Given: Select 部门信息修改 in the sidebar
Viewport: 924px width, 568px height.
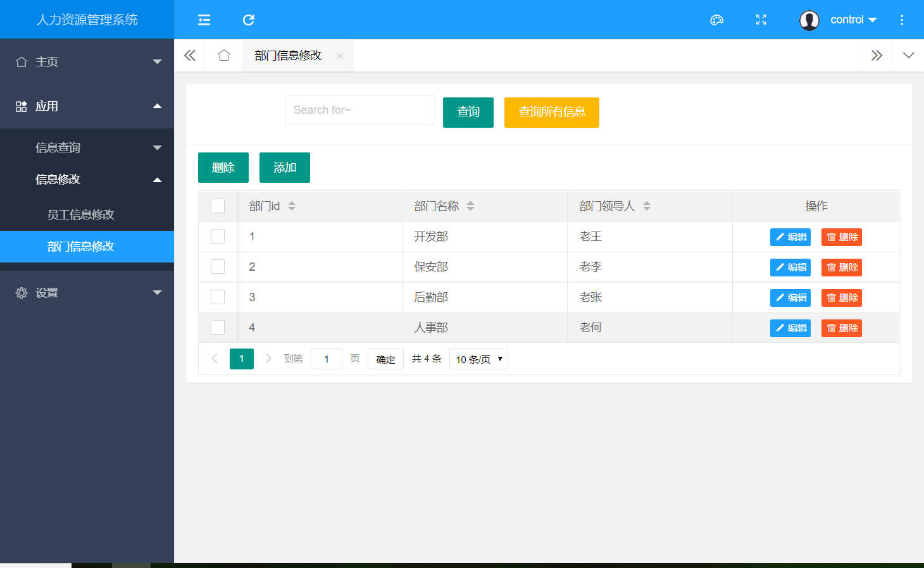Looking at the screenshot, I should coord(87,247).
